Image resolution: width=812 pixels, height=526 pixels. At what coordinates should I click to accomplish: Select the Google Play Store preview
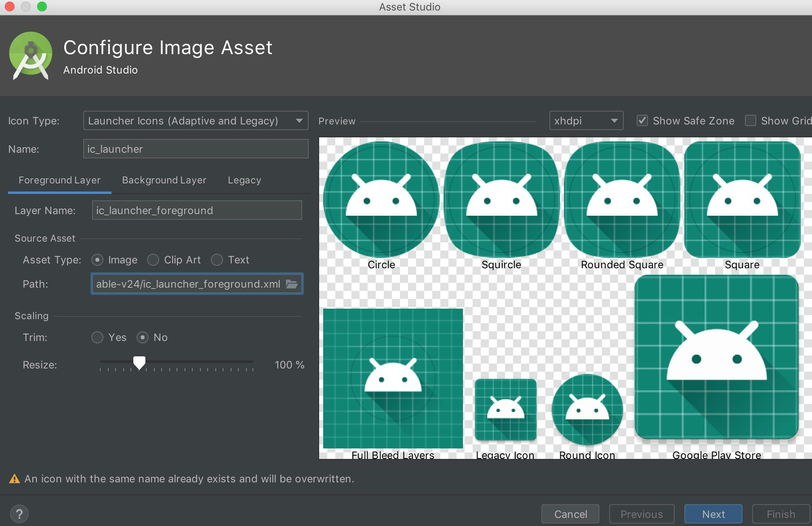pyautogui.click(x=716, y=357)
